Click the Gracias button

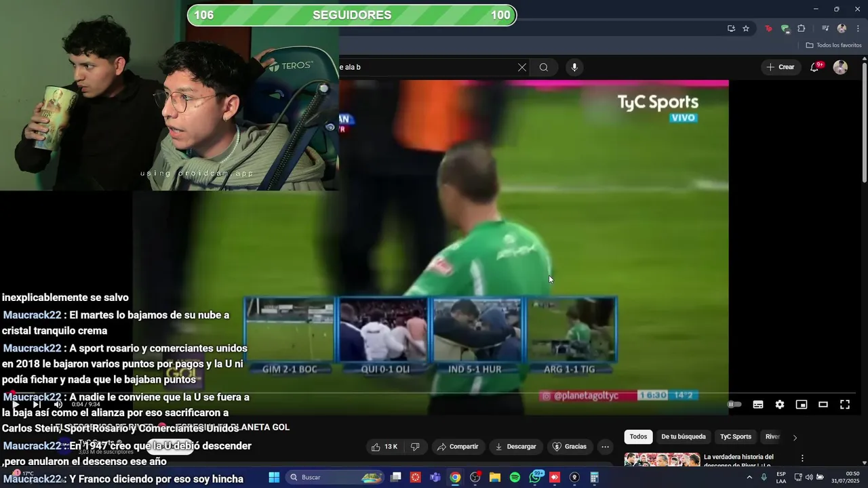[570, 447]
